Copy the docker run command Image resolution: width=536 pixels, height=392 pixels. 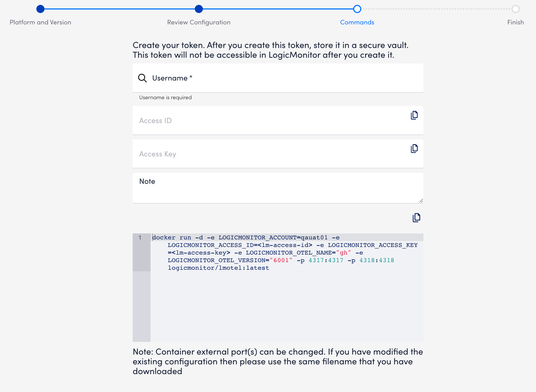point(416,217)
